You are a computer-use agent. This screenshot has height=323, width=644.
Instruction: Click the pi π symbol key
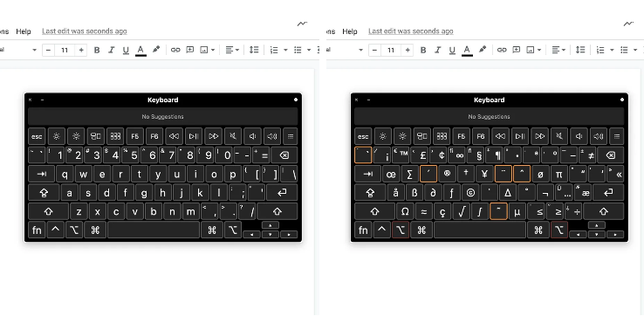coord(559,174)
